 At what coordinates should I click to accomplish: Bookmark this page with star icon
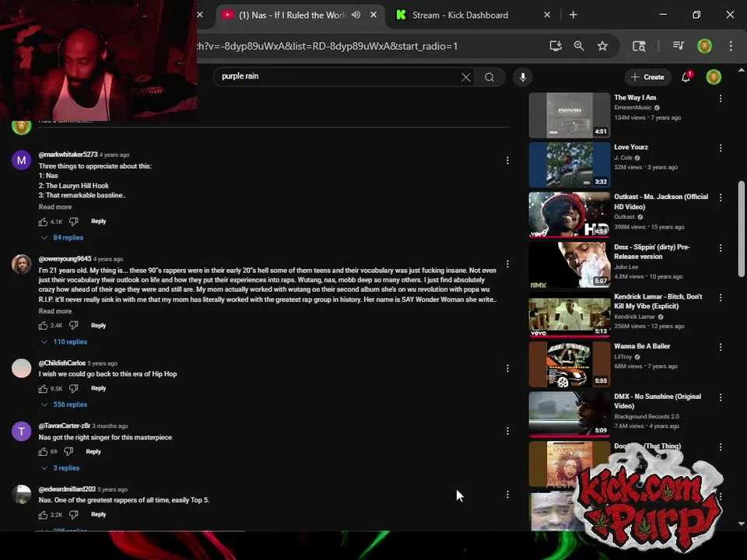click(x=602, y=46)
